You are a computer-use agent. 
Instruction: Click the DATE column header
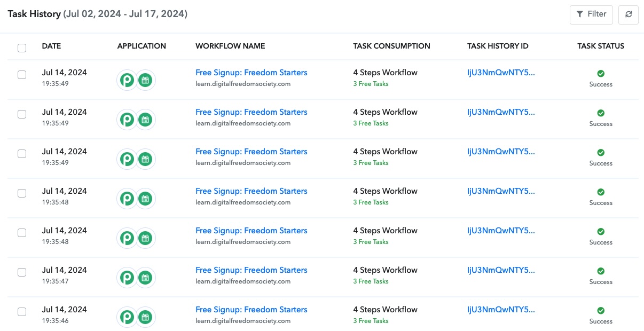pyautogui.click(x=51, y=46)
